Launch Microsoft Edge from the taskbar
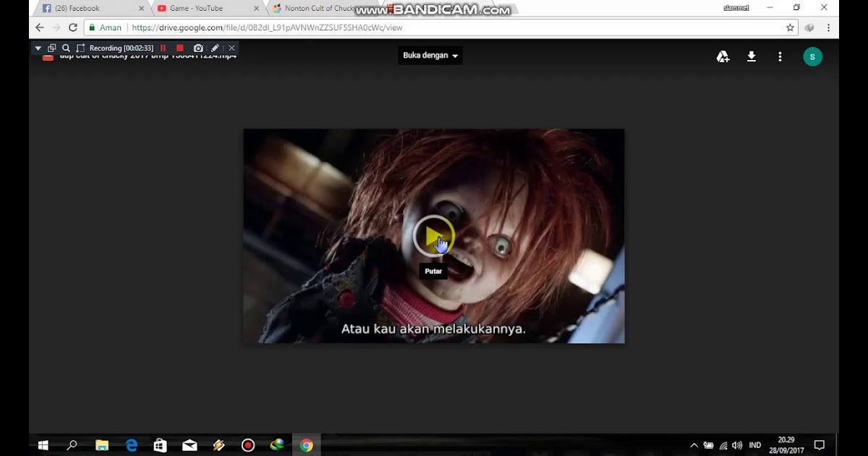 coord(132,445)
